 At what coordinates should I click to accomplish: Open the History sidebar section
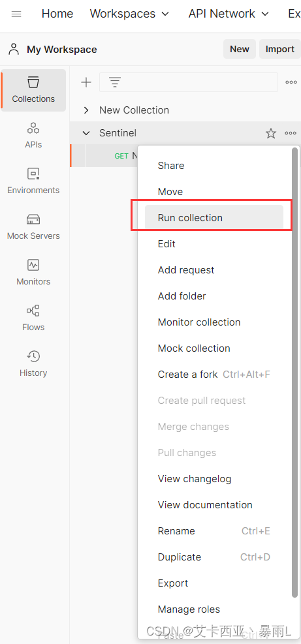(33, 363)
